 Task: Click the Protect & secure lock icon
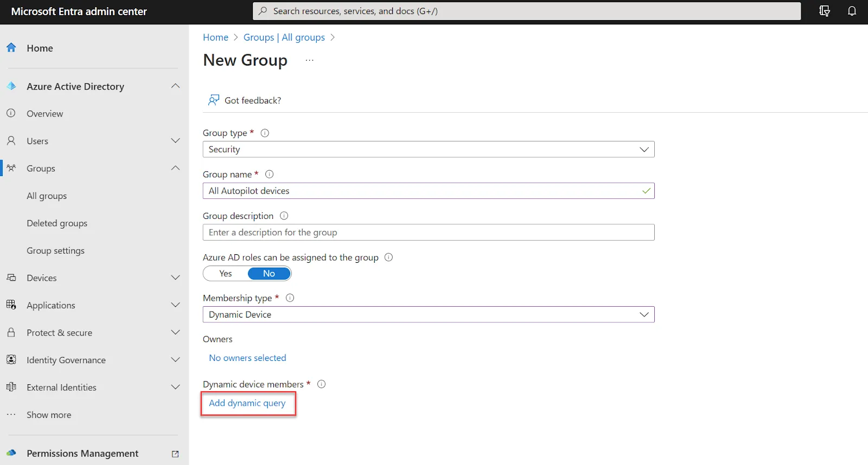click(x=11, y=332)
